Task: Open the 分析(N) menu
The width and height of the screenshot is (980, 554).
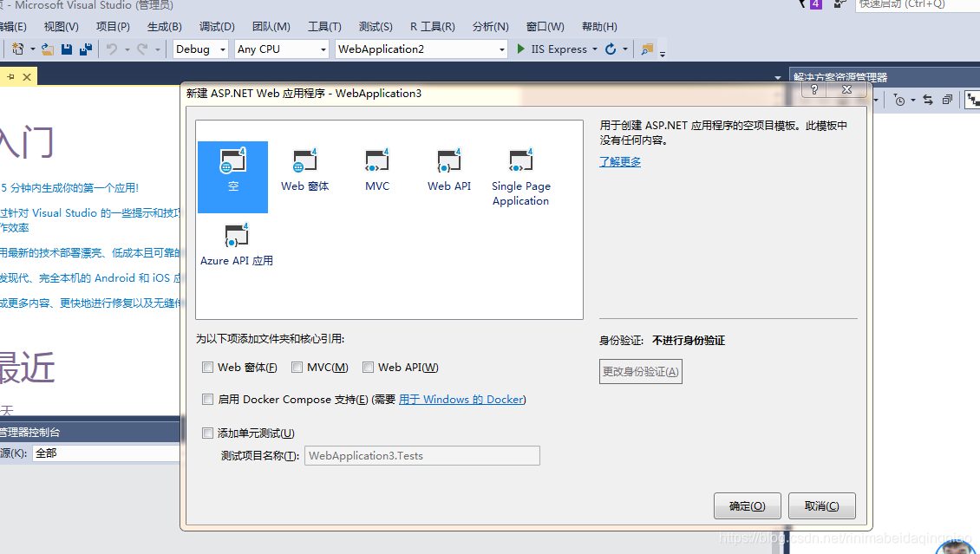Action: [491, 27]
